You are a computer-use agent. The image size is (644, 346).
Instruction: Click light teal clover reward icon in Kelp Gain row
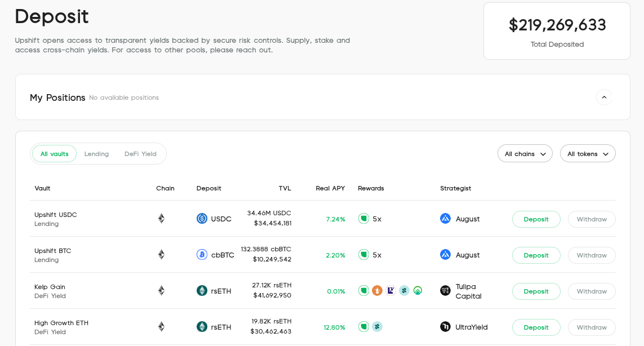point(404,291)
